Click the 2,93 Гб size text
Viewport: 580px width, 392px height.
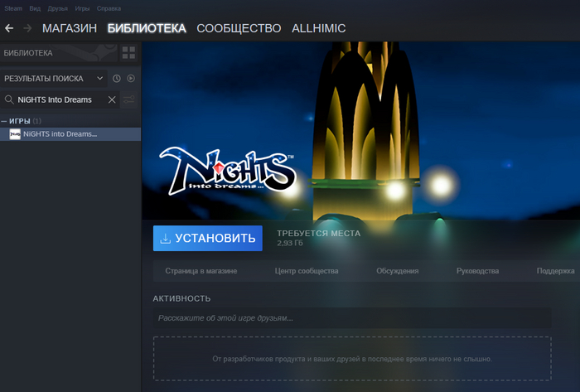290,243
